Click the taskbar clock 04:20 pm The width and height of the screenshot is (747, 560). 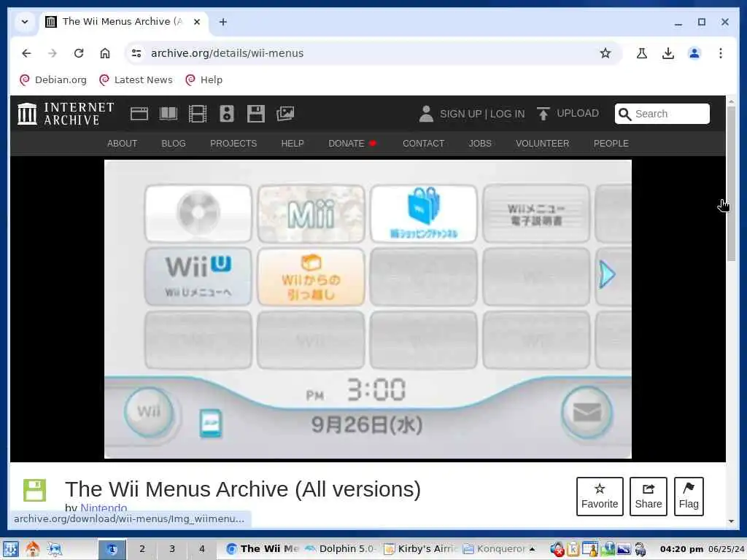[x=681, y=549]
